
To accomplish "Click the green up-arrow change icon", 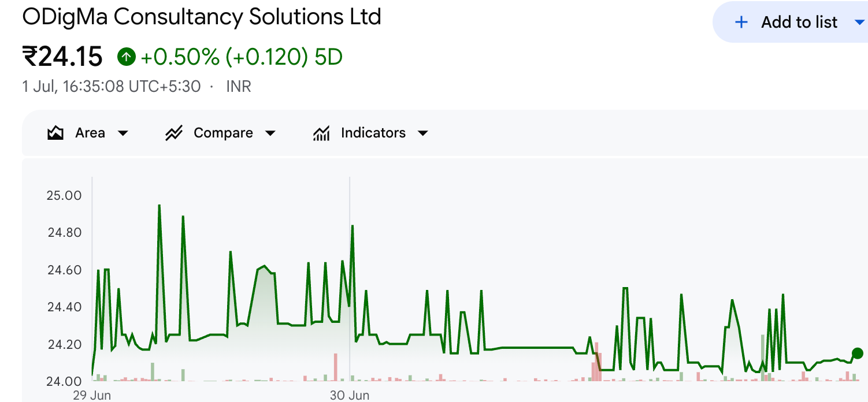I will point(127,57).
